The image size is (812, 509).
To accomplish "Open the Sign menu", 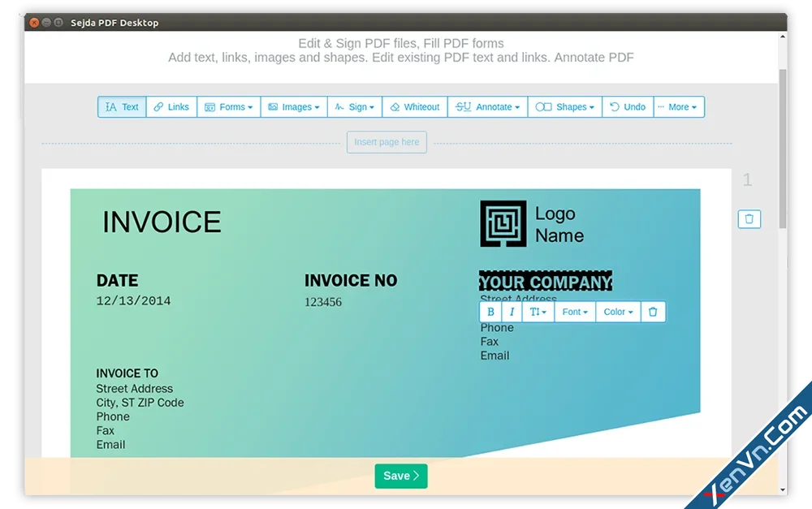I will [355, 106].
